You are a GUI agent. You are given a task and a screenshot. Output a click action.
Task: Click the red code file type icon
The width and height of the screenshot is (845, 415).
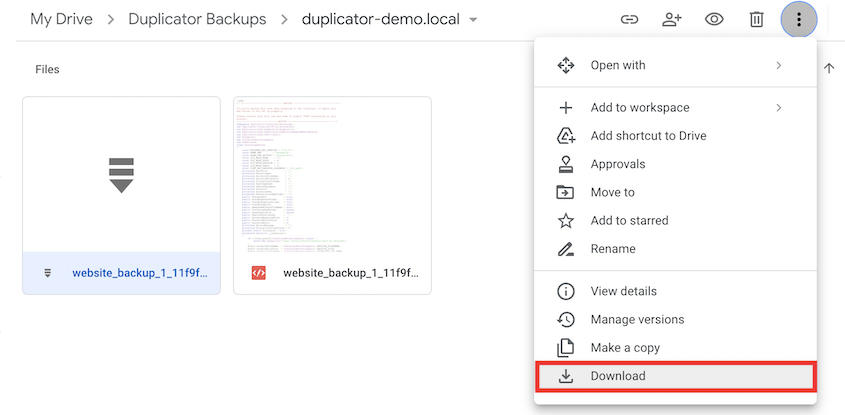click(x=259, y=273)
